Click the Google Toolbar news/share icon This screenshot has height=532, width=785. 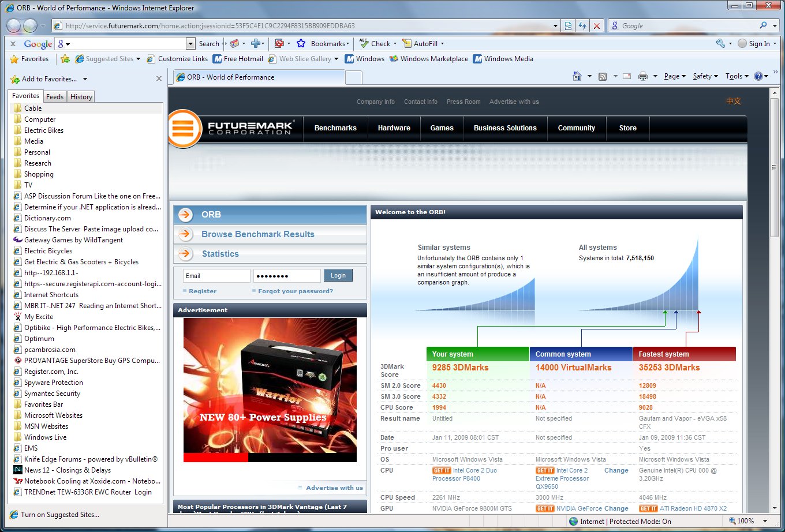(x=234, y=43)
